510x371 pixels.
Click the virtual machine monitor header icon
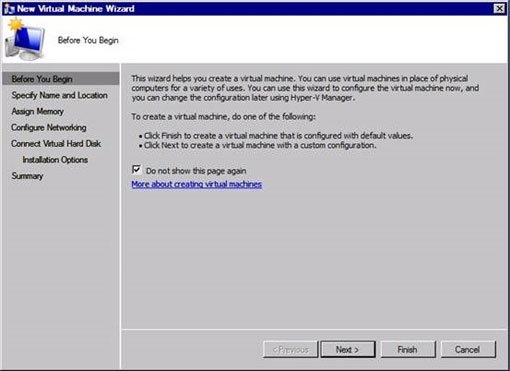coord(25,39)
